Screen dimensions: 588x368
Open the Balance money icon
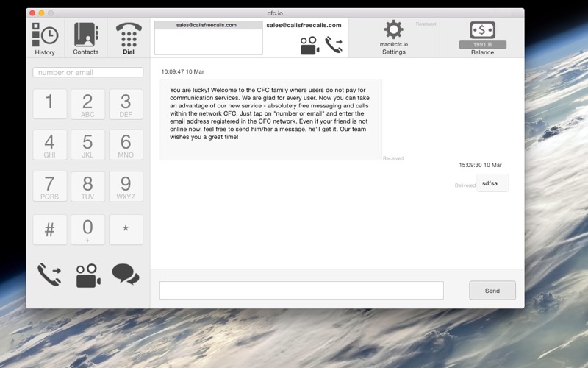click(482, 30)
